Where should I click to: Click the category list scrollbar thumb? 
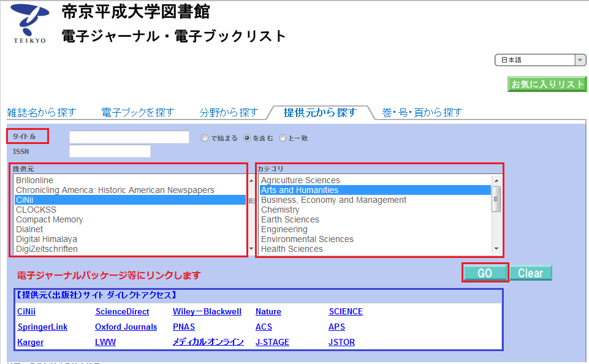(496, 199)
